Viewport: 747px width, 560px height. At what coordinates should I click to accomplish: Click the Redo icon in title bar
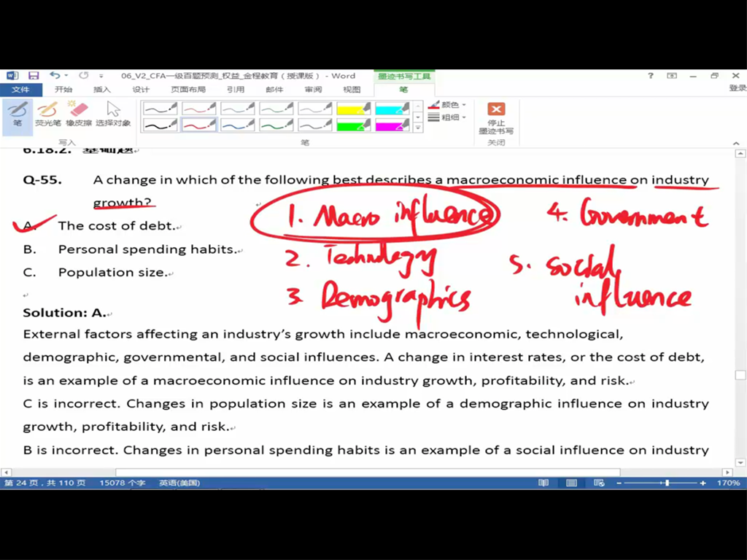[x=84, y=75]
